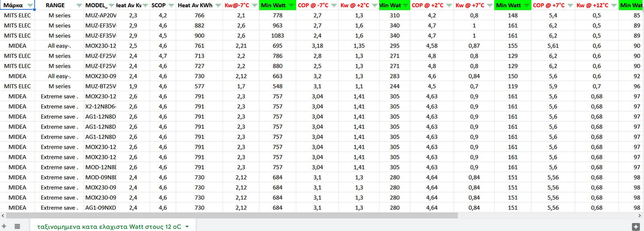Select the Min Watt value 695
The height and width of the screenshot is (231, 644).
tap(277, 46)
